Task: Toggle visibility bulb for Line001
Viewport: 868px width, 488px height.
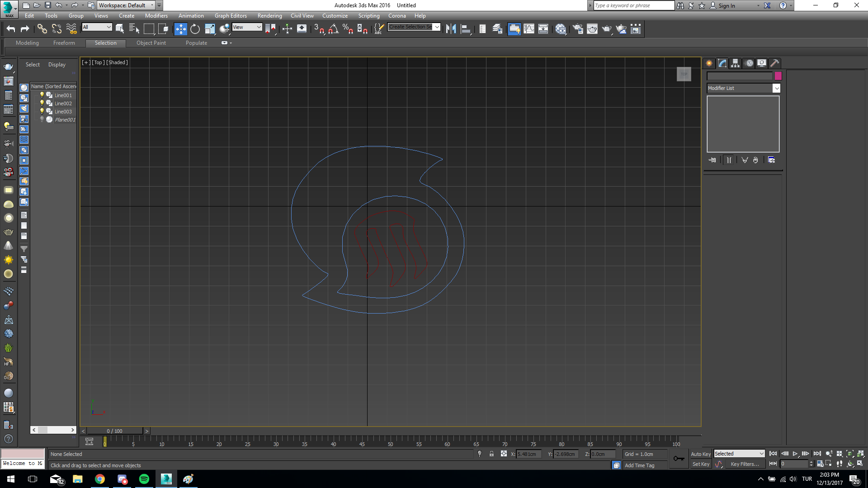Action: click(x=42, y=95)
